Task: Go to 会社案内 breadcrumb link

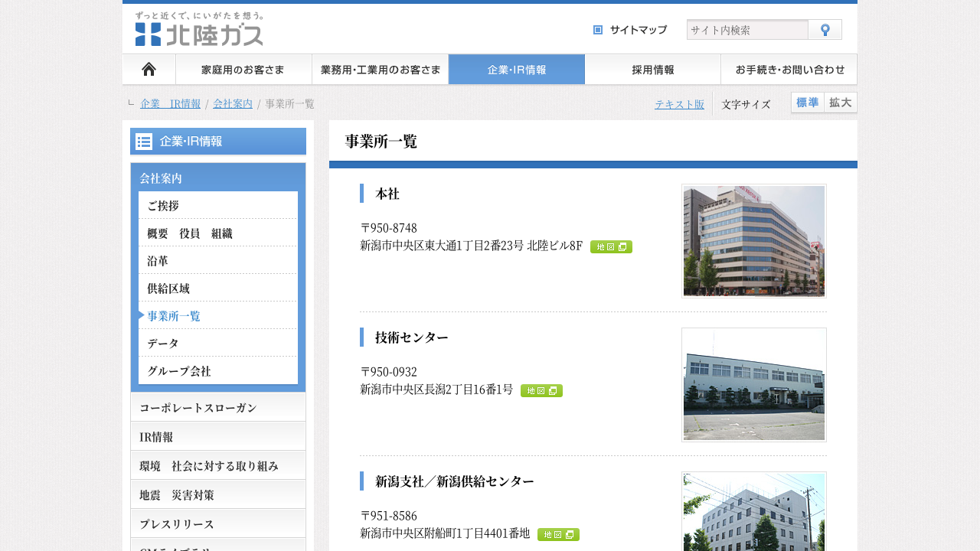Action: click(x=233, y=104)
